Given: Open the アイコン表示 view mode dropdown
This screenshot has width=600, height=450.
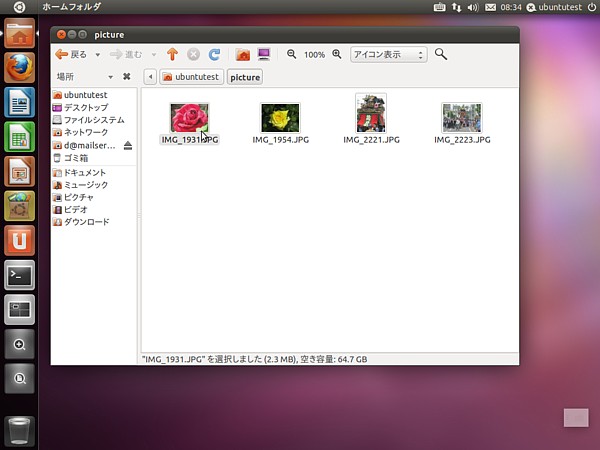Looking at the screenshot, I should 388,54.
